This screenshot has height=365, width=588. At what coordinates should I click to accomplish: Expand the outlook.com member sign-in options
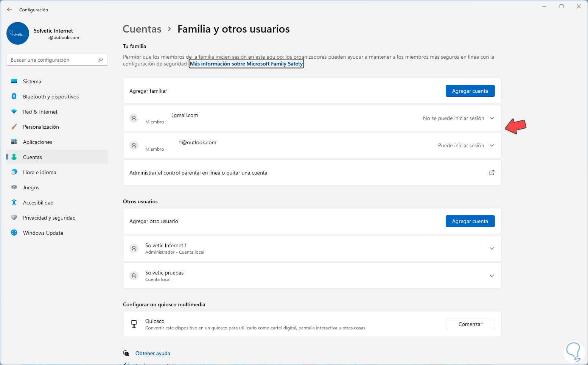(x=492, y=145)
